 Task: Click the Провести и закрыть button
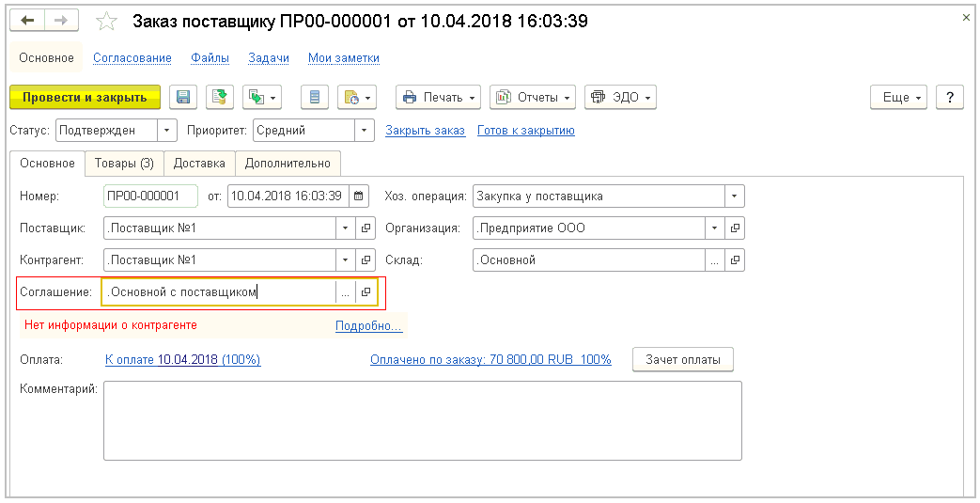tap(85, 97)
